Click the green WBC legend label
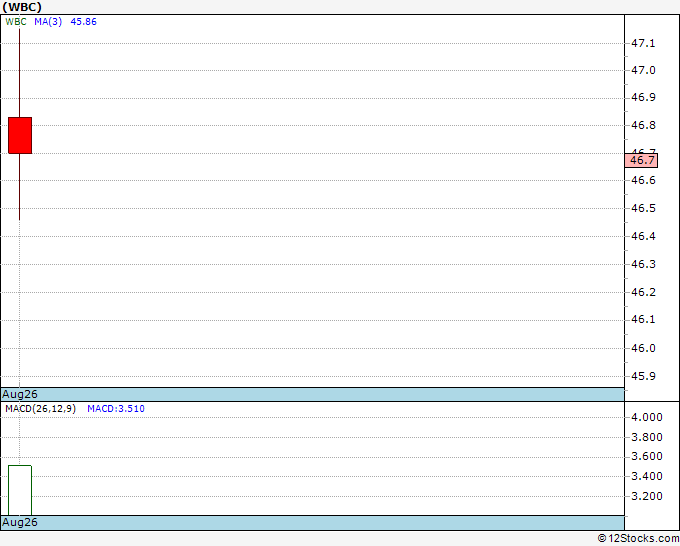The image size is (680, 546). pos(16,22)
